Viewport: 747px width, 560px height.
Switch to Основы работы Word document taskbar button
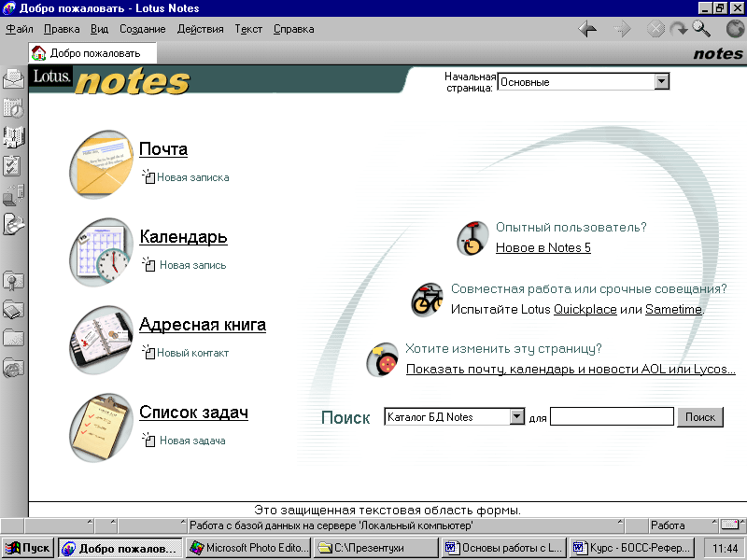pos(504,548)
